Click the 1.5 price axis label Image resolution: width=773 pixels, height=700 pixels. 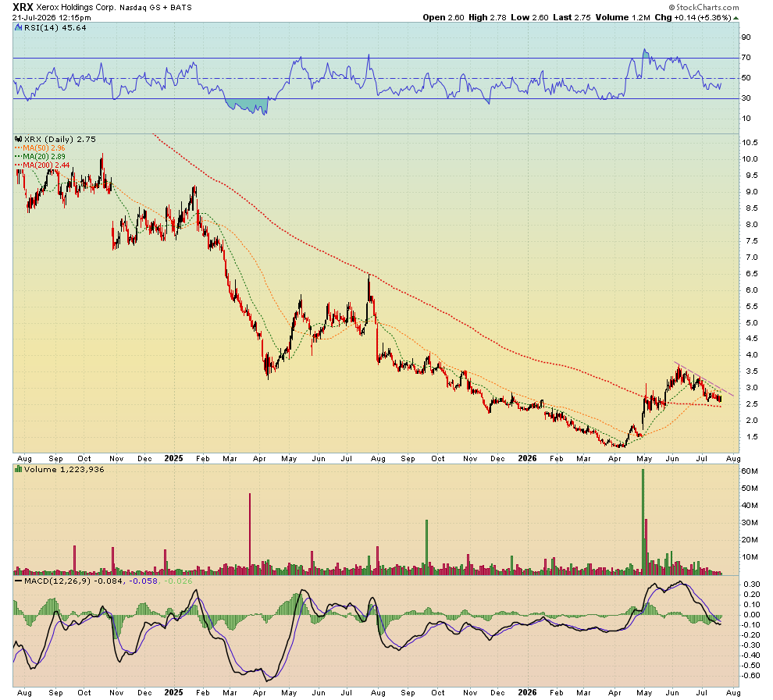[752, 437]
